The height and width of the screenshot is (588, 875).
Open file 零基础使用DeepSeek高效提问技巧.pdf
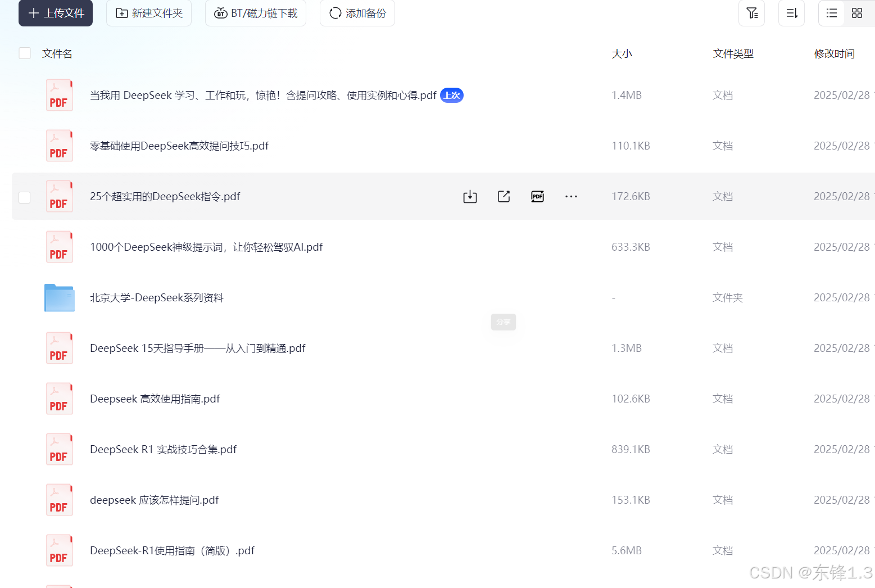tap(179, 146)
